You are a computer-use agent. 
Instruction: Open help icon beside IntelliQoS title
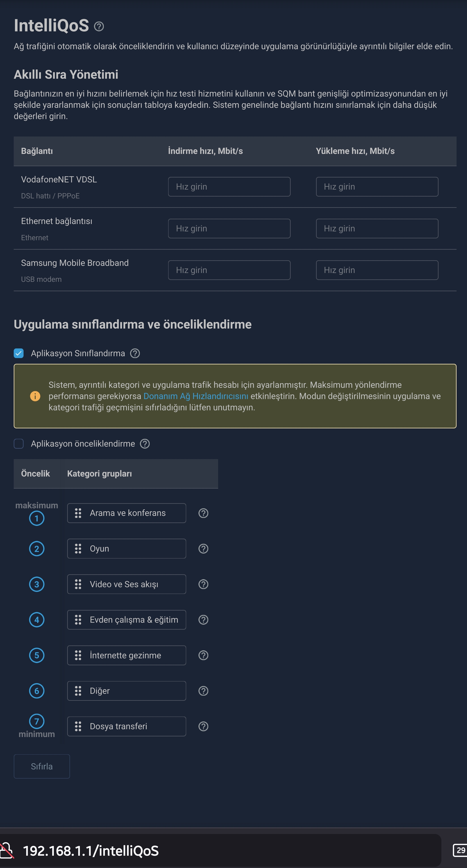pyautogui.click(x=99, y=26)
